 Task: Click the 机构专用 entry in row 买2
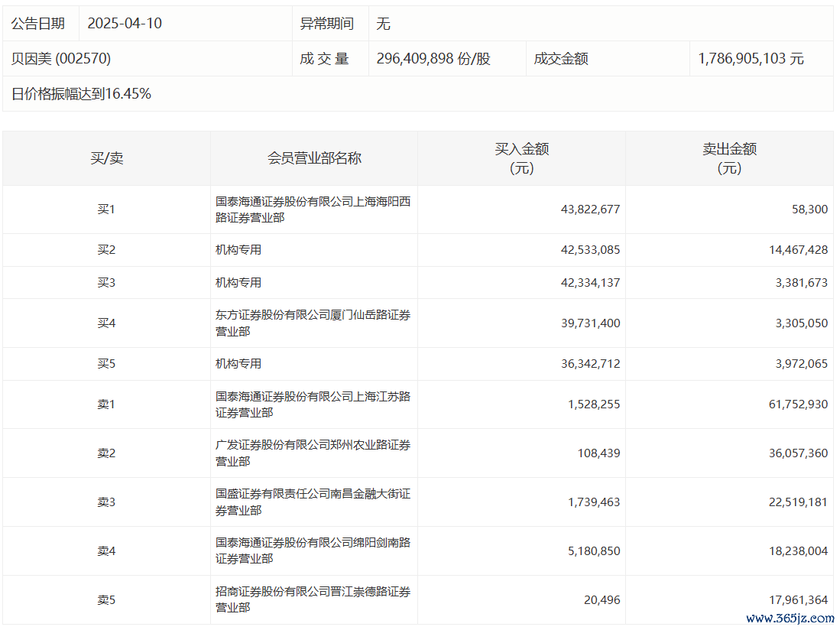click(238, 250)
